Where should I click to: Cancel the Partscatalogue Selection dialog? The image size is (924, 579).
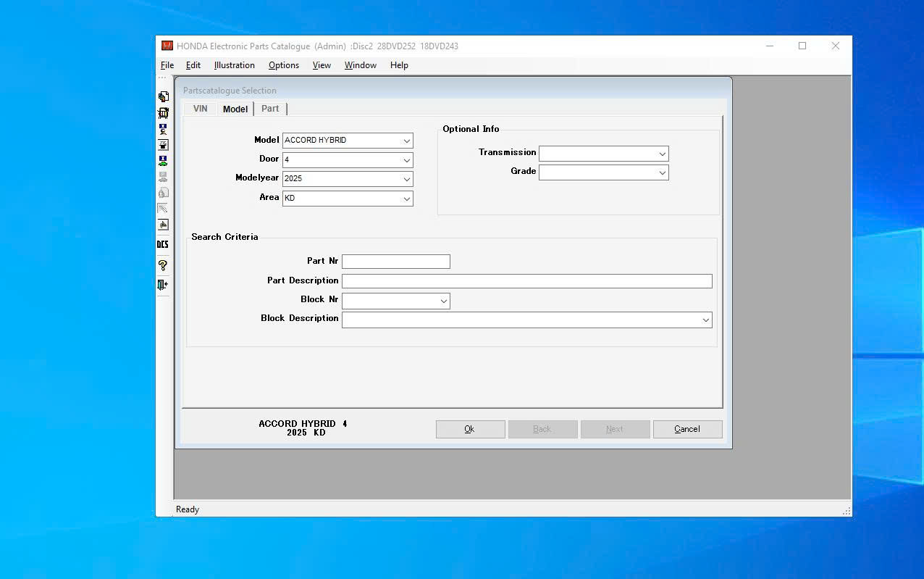686,428
